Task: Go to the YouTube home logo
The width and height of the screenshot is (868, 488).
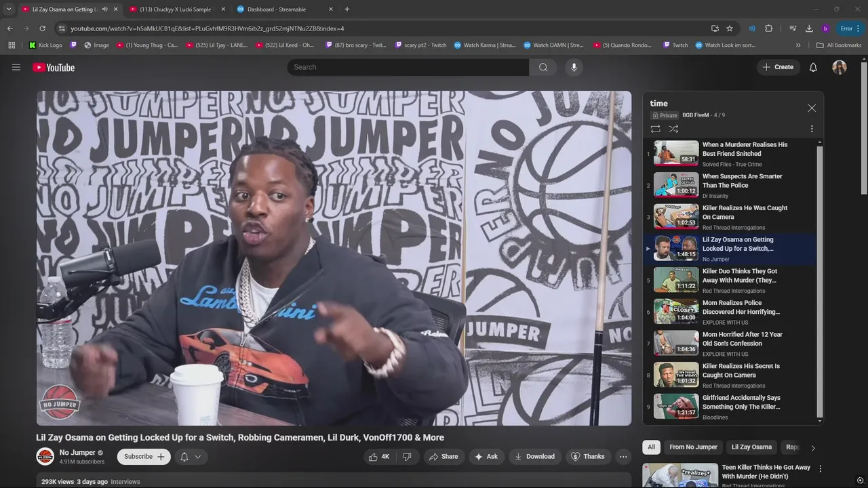Action: tap(54, 67)
